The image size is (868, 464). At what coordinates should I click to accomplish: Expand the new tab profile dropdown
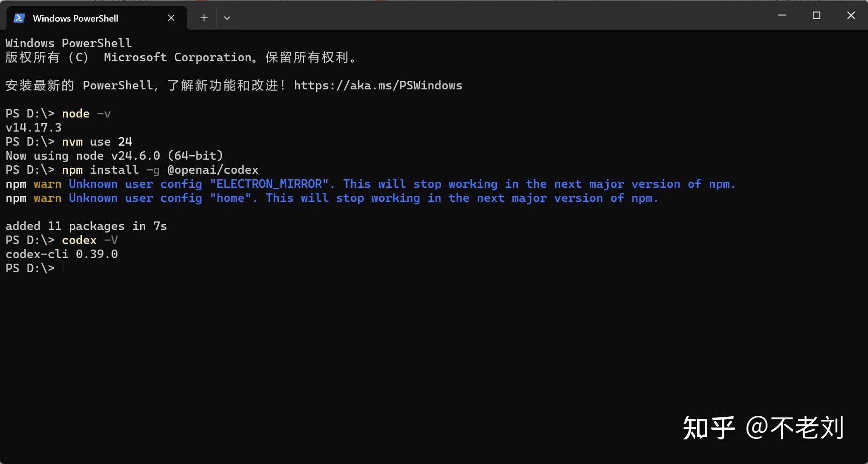(x=227, y=18)
